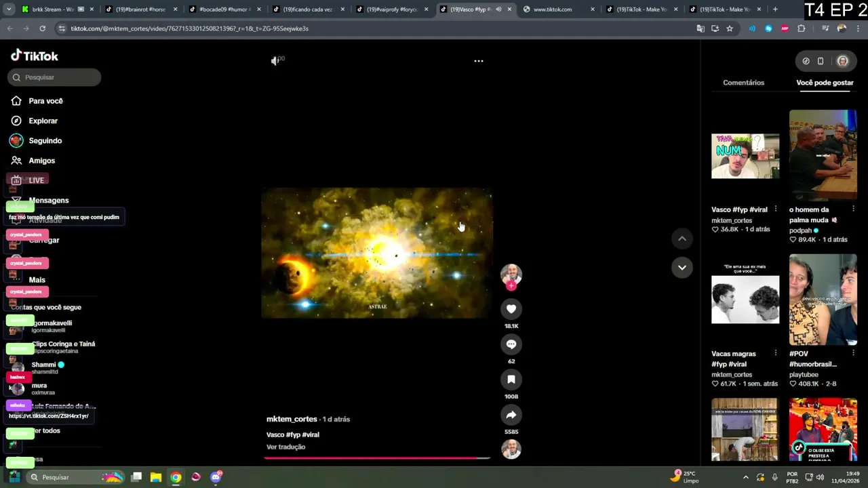Expand the Mais menu in sidebar
Viewport: 868px width, 488px height.
[37, 280]
